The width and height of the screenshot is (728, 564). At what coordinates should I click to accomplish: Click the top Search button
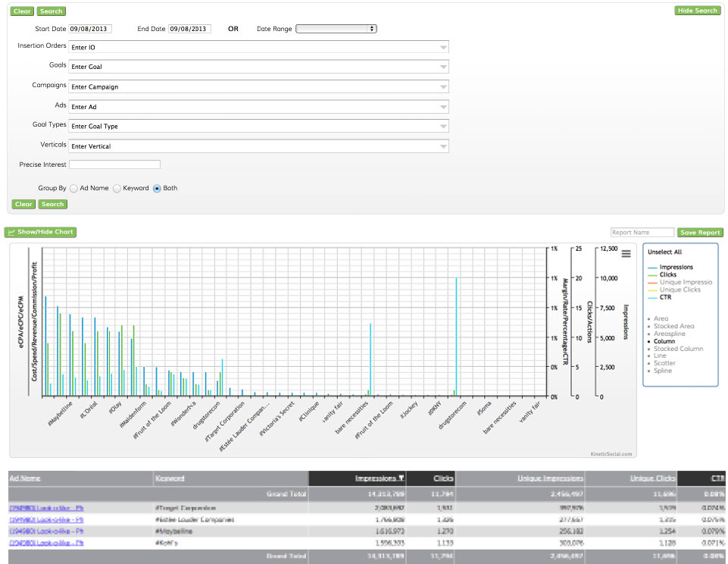point(51,11)
